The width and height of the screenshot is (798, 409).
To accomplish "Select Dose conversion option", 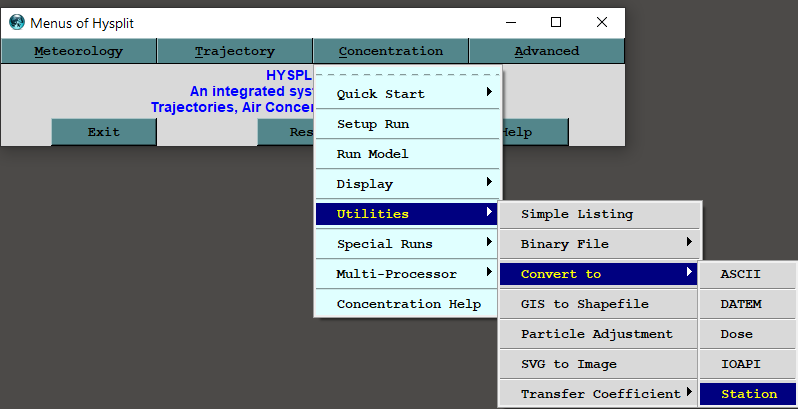I will 748,334.
